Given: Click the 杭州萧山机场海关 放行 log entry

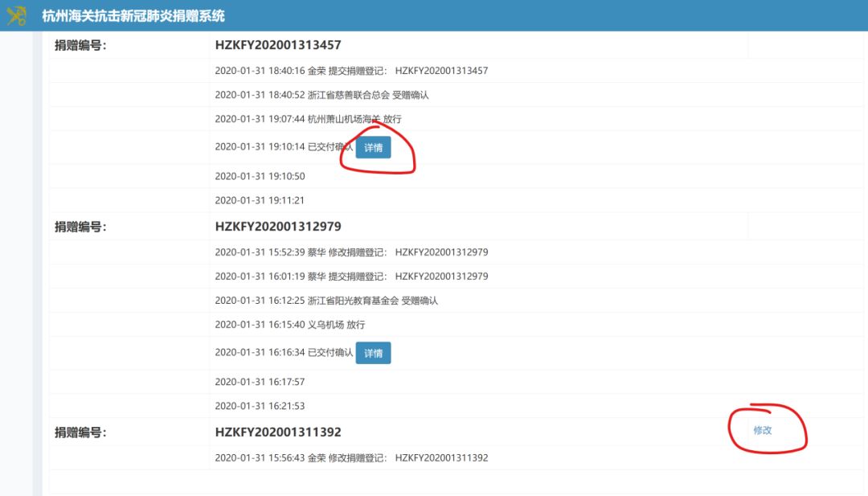Looking at the screenshot, I should click(x=308, y=119).
